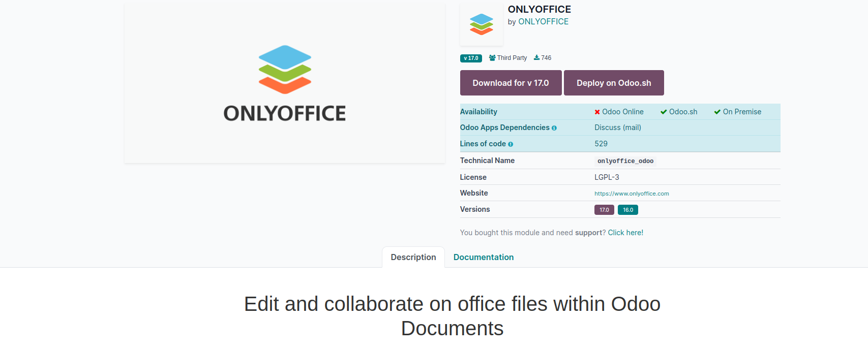Open the https://www.onlyoffice.com website link
Viewport: 868px width, 351px height.
pos(632,194)
